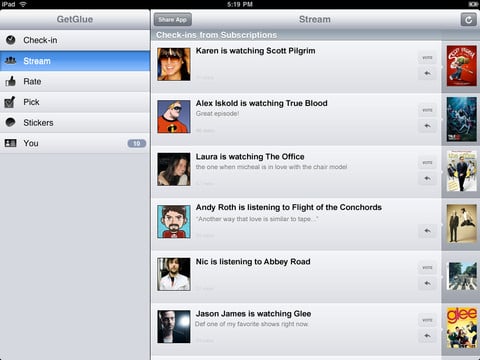This screenshot has height=360, width=480.
Task: Open Jason James's profile photo
Action: pos(174,327)
